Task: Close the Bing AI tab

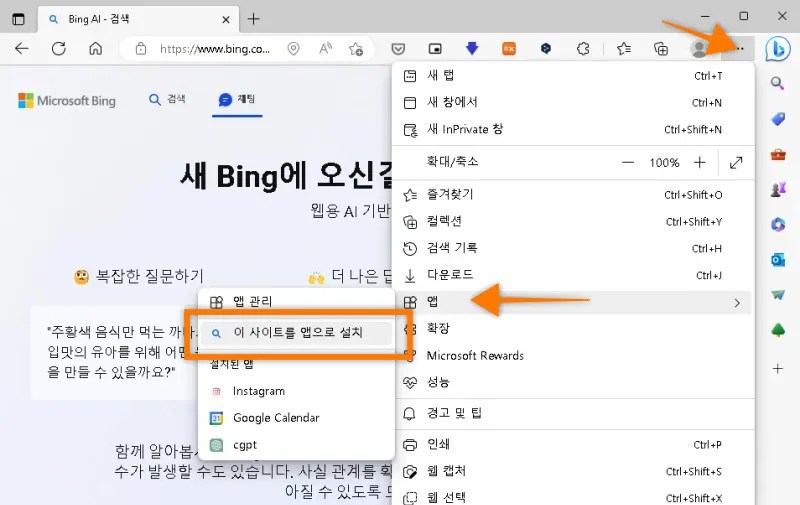Action: [226, 20]
